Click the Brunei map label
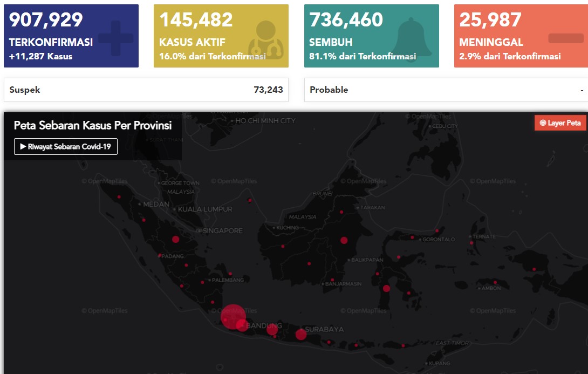 [323, 194]
